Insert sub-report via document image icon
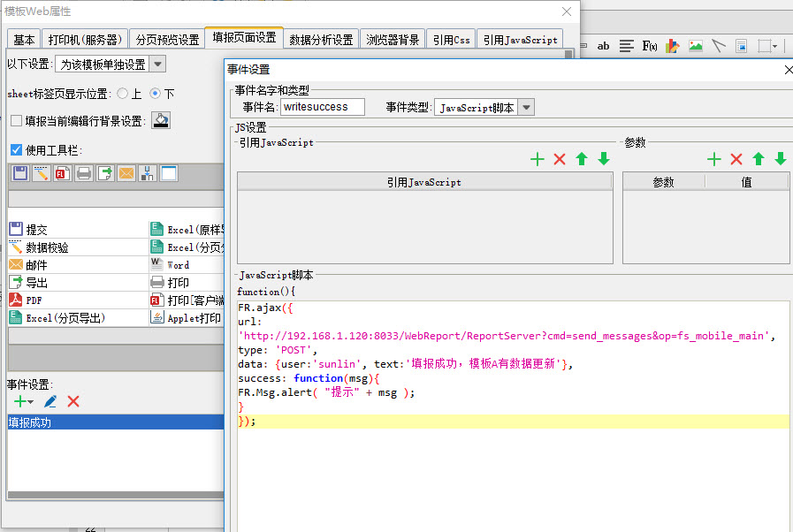 [x=741, y=46]
